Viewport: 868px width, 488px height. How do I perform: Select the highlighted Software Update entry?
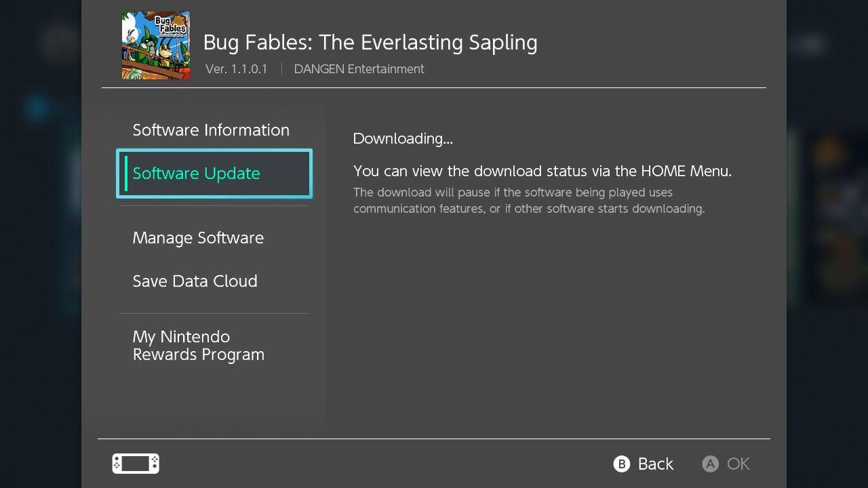pos(214,174)
